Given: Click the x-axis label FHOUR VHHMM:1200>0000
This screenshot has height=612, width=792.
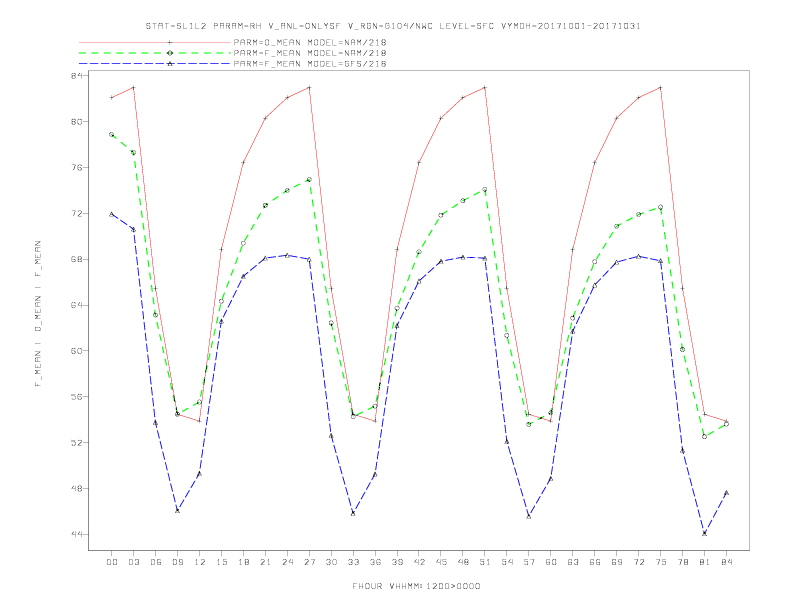Looking at the screenshot, I should click(416, 586).
